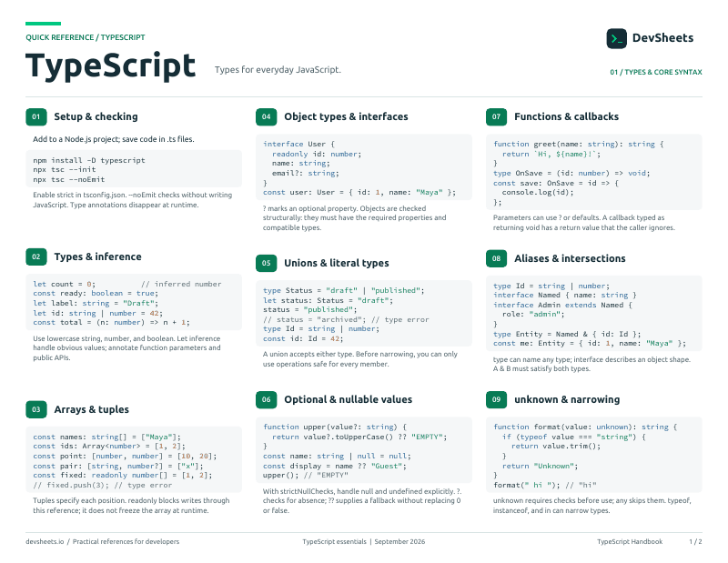Select the 'Setup & checking' heading
This screenshot has height=563, width=728.
tap(96, 117)
